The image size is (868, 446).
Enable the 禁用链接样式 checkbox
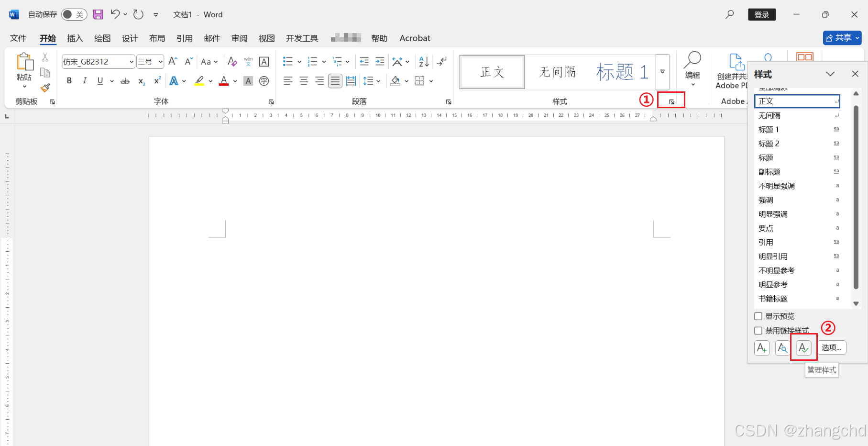pyautogui.click(x=758, y=331)
